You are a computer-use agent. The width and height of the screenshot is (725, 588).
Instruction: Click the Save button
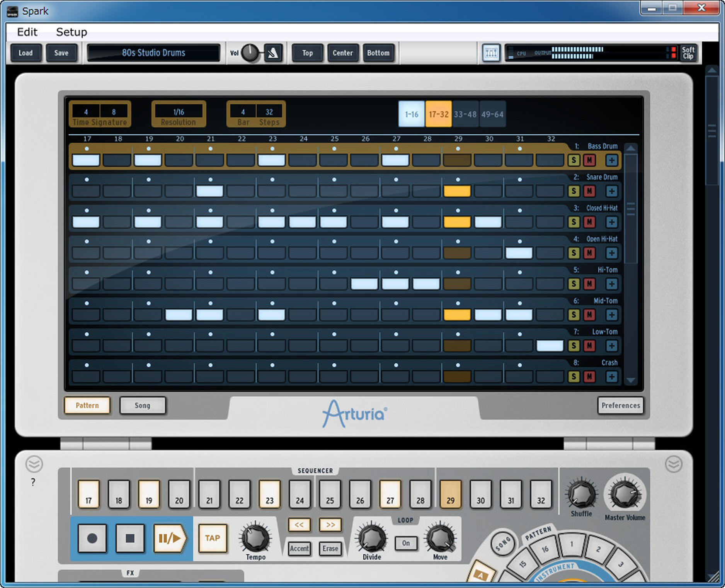(61, 53)
